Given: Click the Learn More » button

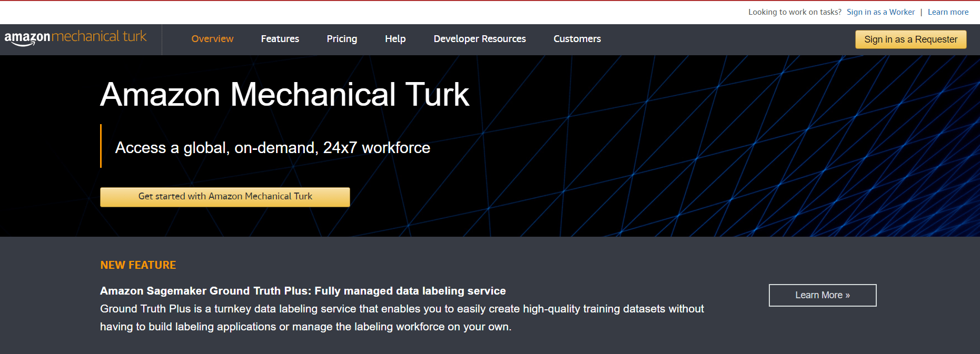Looking at the screenshot, I should click(823, 295).
